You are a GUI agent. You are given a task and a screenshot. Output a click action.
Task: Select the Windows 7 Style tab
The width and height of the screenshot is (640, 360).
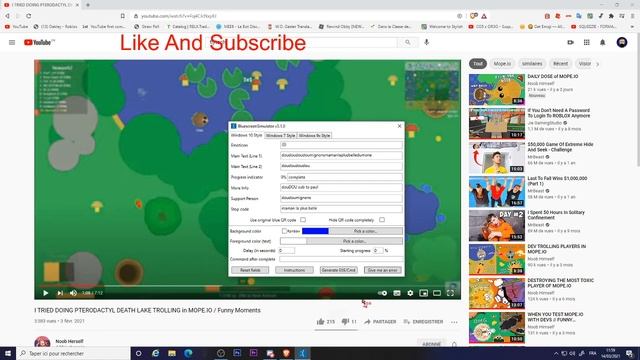(280, 136)
